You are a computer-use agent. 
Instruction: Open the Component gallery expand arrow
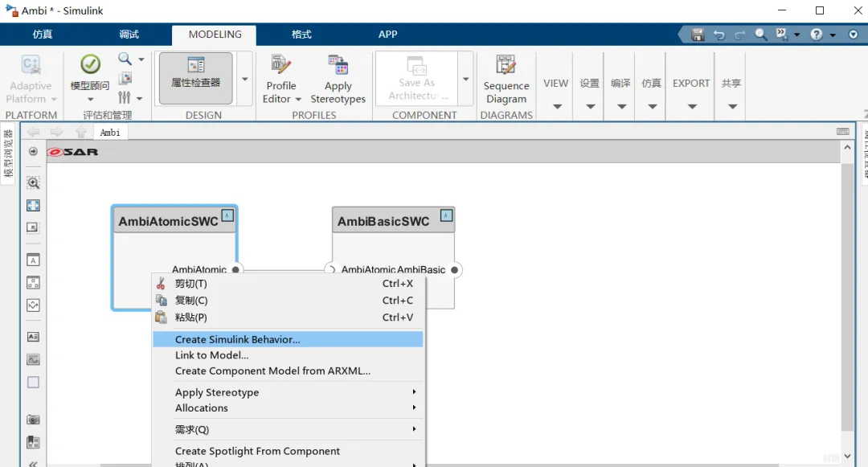click(x=465, y=79)
